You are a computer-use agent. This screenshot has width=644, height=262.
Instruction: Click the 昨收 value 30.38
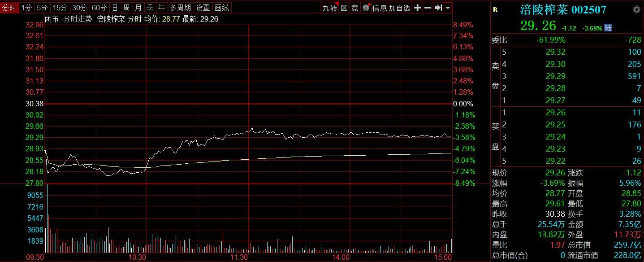pyautogui.click(x=556, y=214)
